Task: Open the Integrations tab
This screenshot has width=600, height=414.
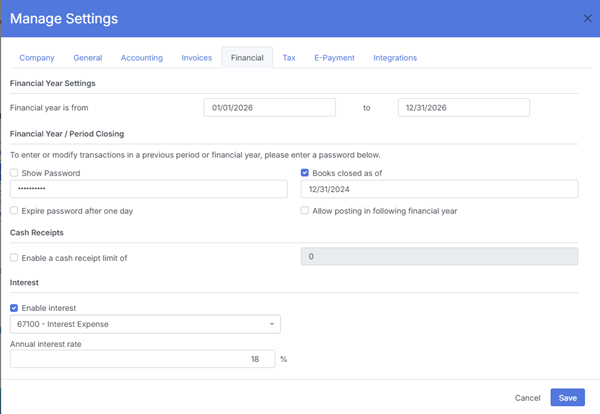Action: coord(395,58)
